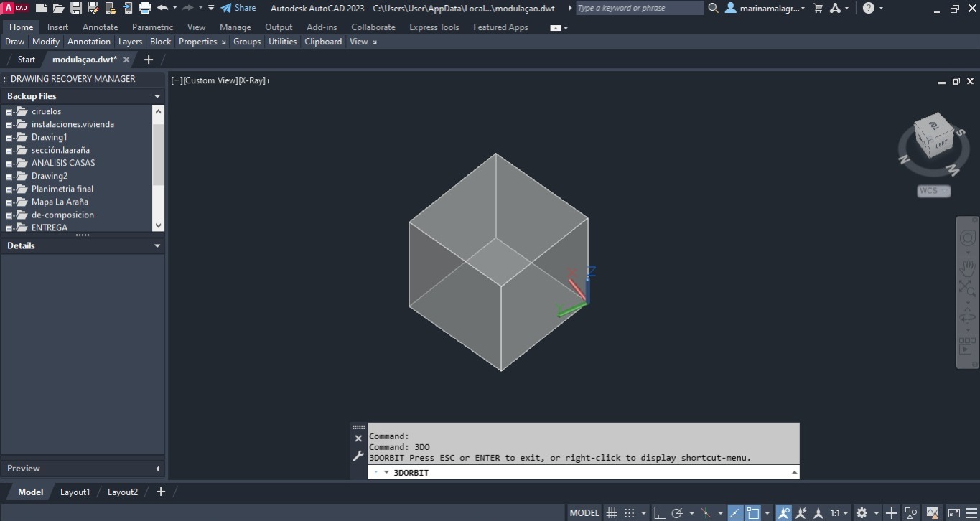Screen dimensions: 980x521
Task: Expand the Mapa La Araña node
Action: (x=9, y=202)
